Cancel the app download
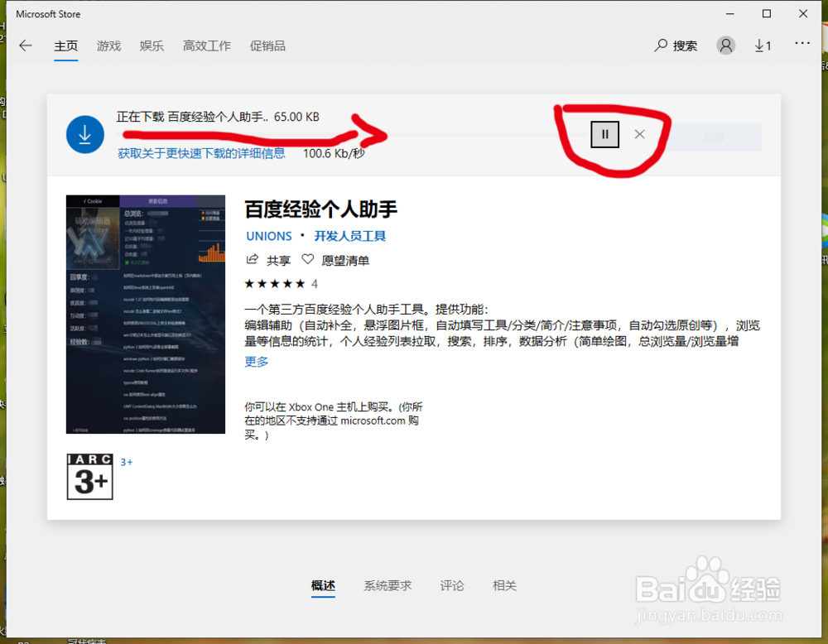This screenshot has height=644, width=828. [x=638, y=133]
